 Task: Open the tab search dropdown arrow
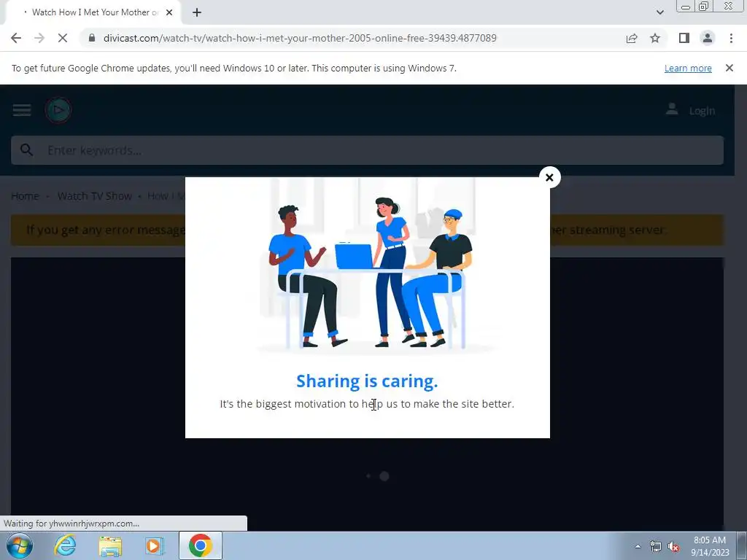tap(659, 12)
